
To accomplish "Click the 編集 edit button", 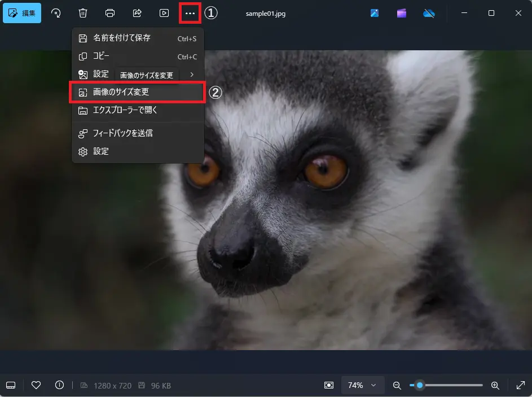I will [x=22, y=13].
